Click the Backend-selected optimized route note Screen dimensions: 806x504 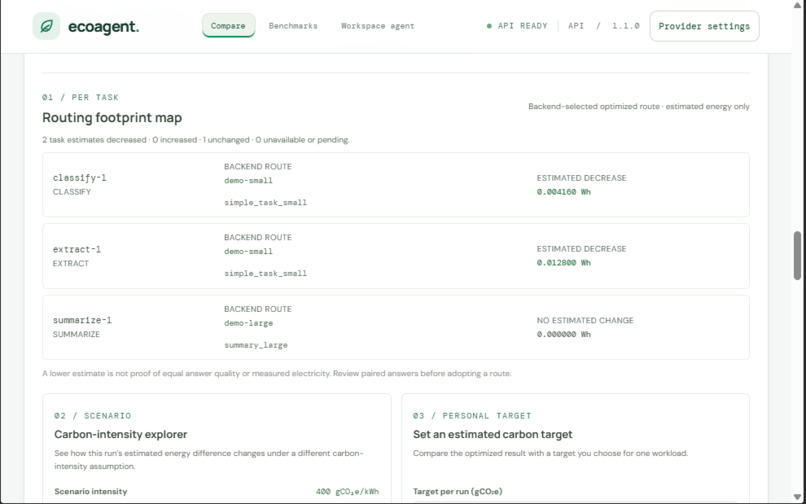pos(639,106)
